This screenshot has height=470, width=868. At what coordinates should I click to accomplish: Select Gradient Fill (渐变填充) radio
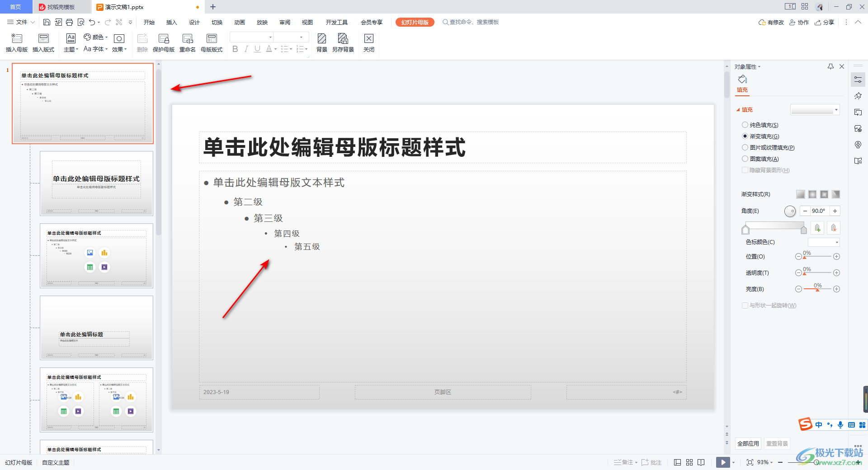tap(745, 136)
